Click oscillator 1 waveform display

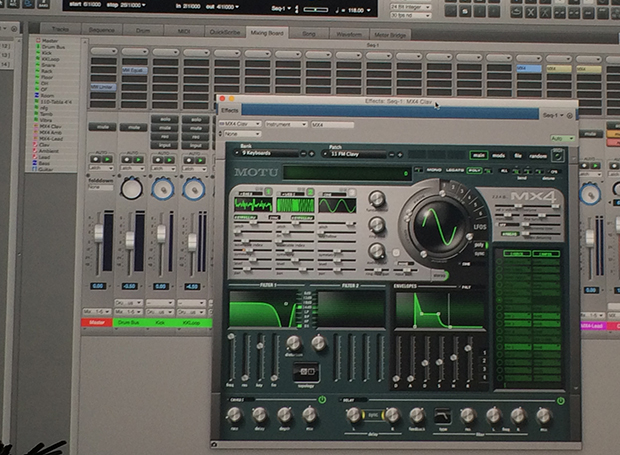(253, 205)
